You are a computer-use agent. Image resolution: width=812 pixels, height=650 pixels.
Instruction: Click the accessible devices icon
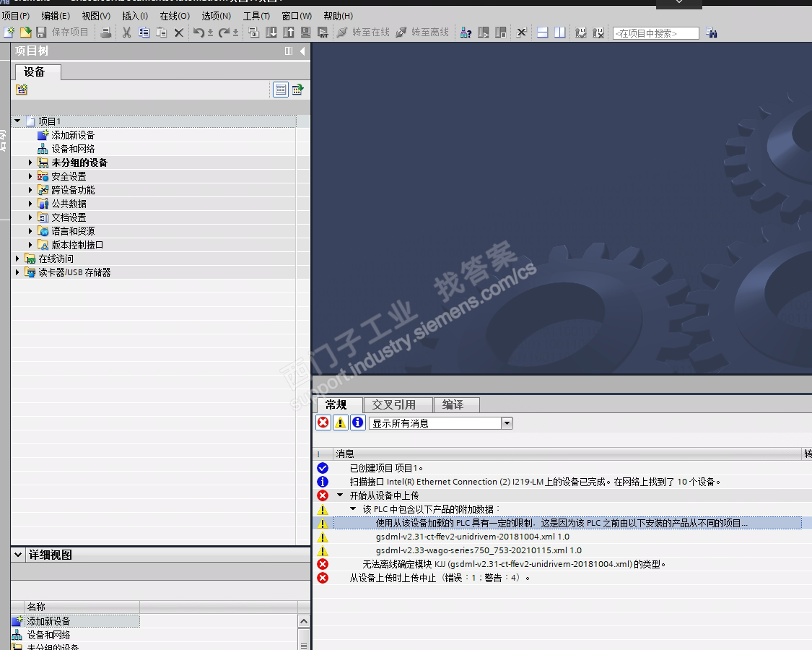(x=466, y=32)
